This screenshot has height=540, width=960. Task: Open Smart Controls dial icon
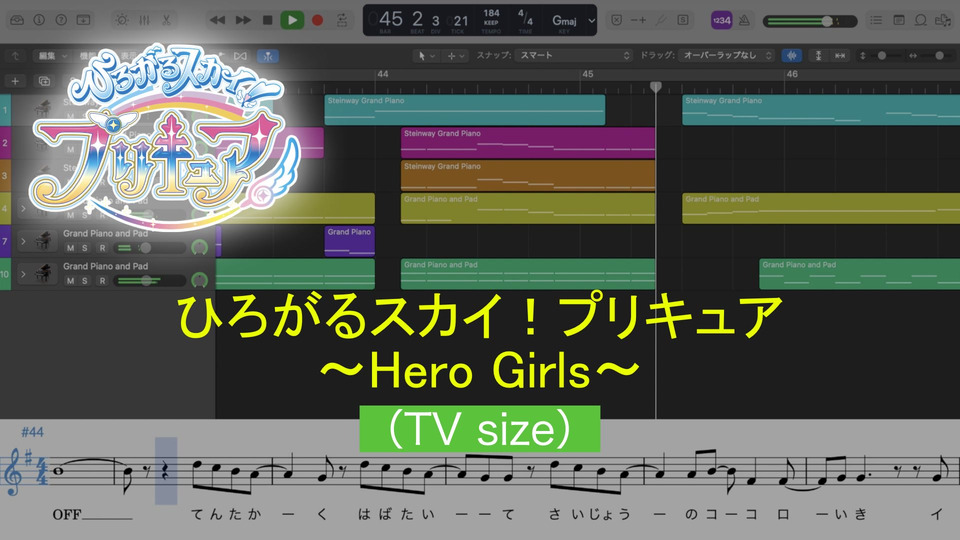click(122, 20)
